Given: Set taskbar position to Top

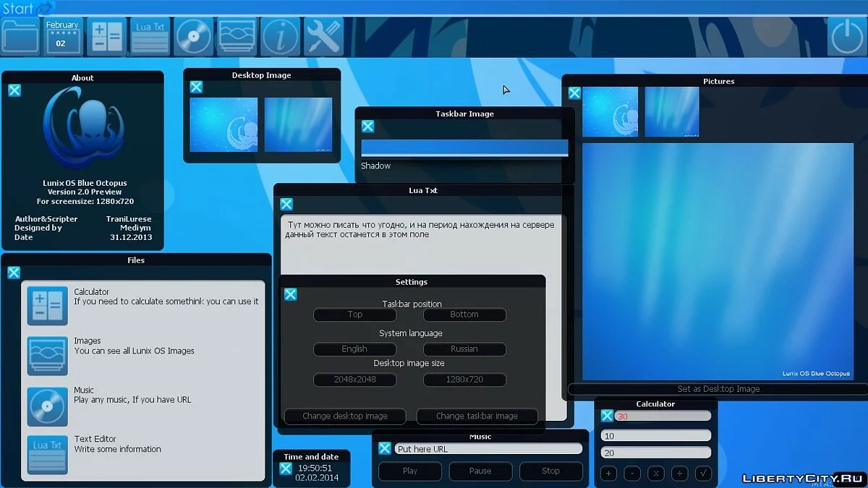Looking at the screenshot, I should coord(354,314).
